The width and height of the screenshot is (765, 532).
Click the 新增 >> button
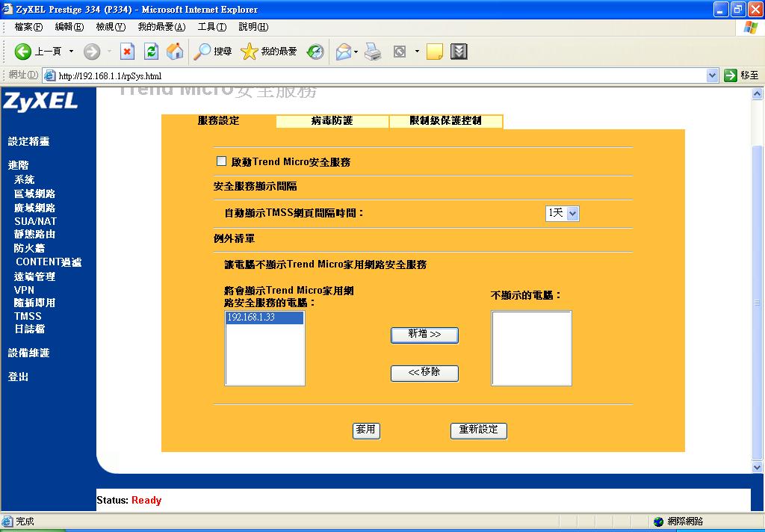click(x=424, y=335)
